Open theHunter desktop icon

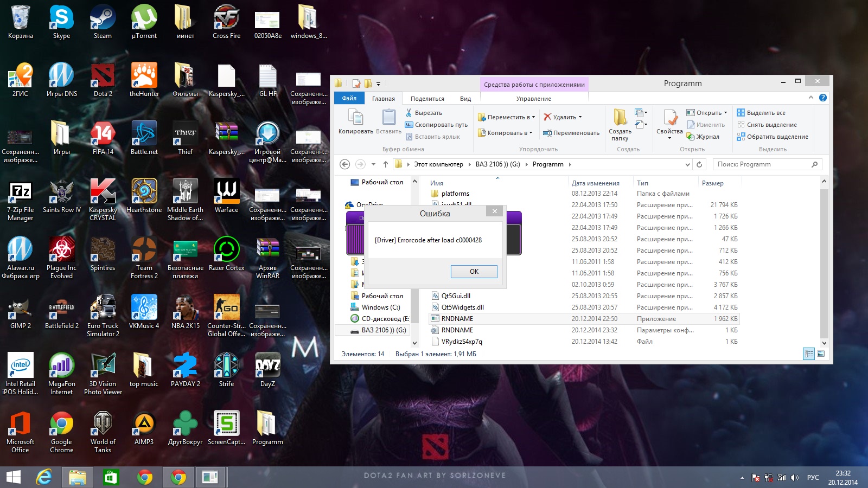tap(144, 80)
